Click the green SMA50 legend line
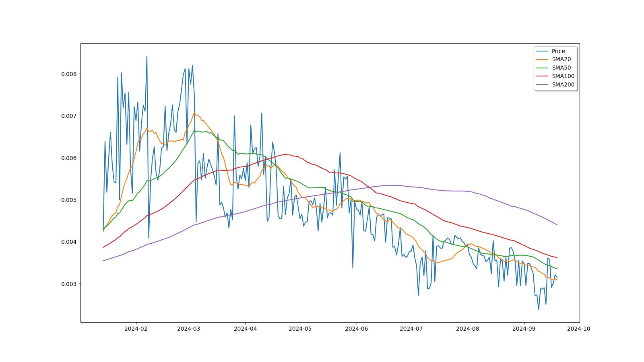This screenshot has width=644, height=362. pyautogui.click(x=542, y=68)
